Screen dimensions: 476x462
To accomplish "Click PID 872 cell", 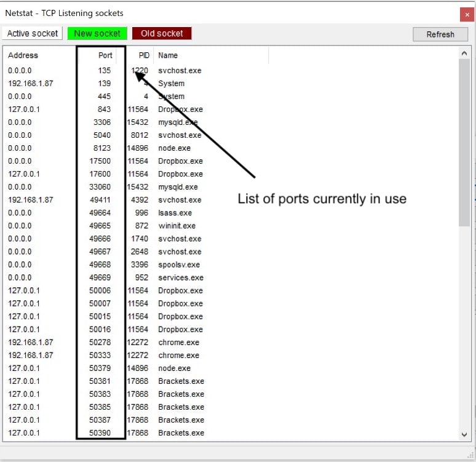I will [x=142, y=226].
